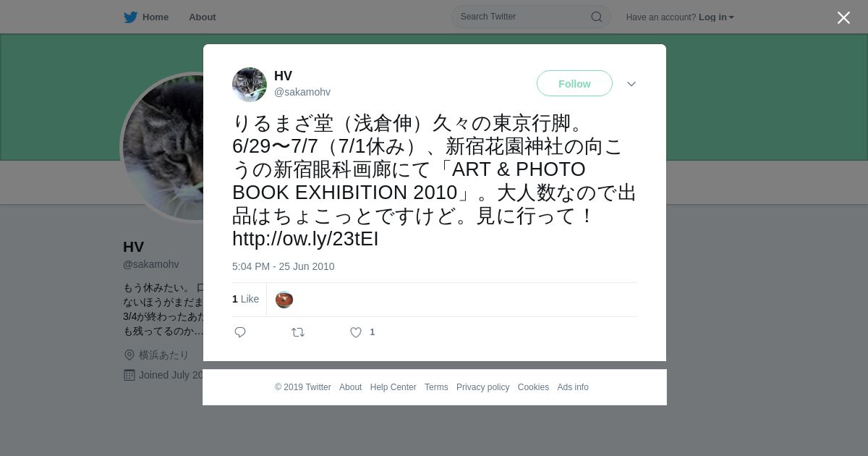Viewport: 868px width, 456px height.
Task: Open the Privacy policy footer link
Action: (482, 387)
